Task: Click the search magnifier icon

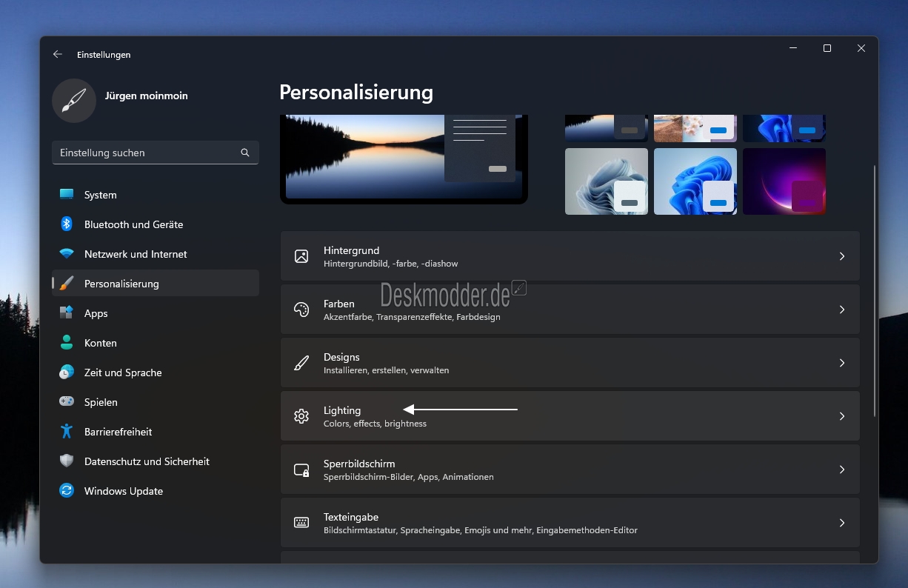Action: click(x=245, y=153)
